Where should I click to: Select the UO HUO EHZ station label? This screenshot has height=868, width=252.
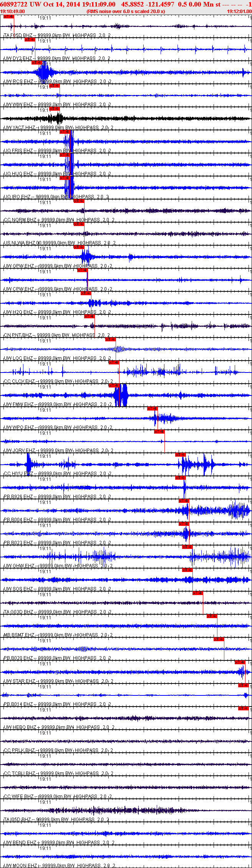(x=58, y=174)
